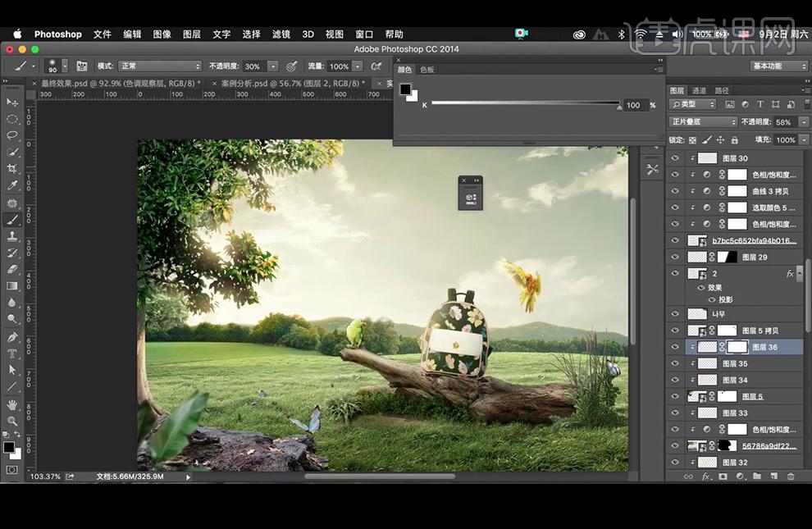The height and width of the screenshot is (529, 812).
Task: Click the create new layer icon
Action: click(x=773, y=477)
